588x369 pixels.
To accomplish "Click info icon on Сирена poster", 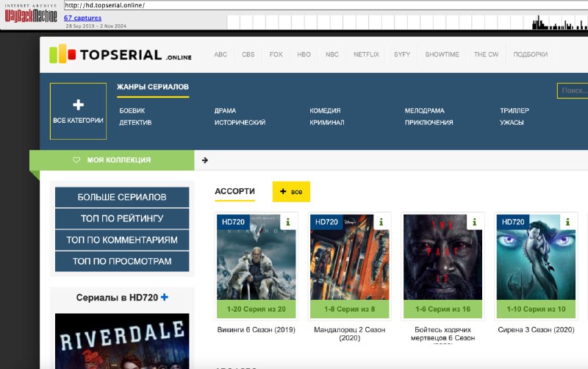I will pyautogui.click(x=567, y=222).
